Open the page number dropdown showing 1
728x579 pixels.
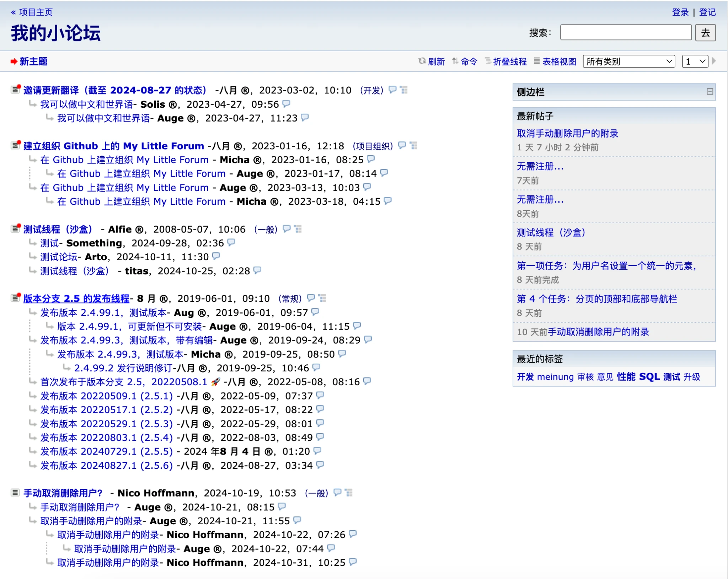(695, 61)
